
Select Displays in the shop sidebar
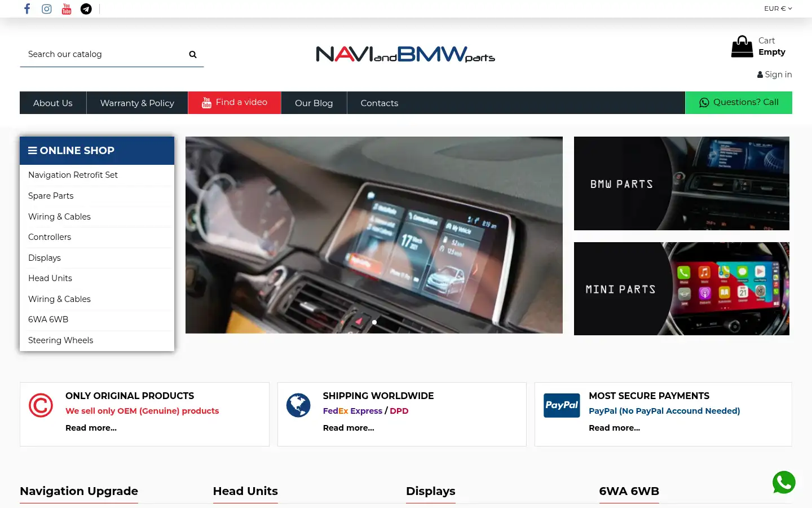45,258
